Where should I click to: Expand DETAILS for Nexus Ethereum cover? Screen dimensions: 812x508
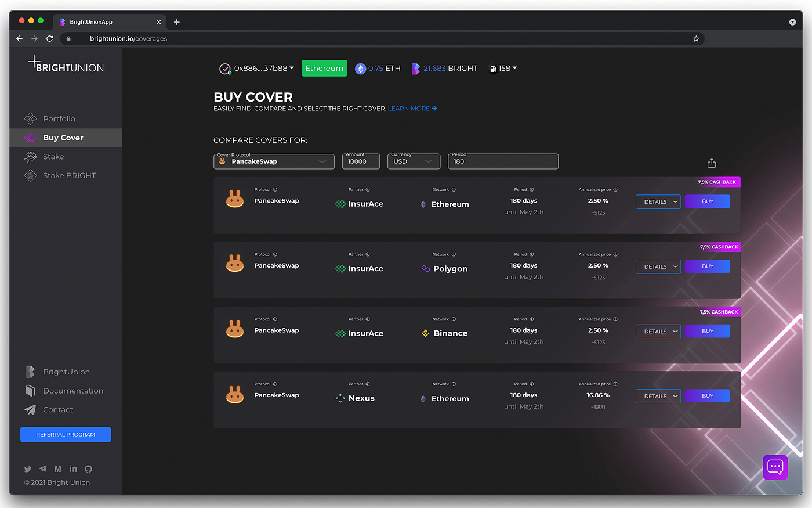pos(658,397)
